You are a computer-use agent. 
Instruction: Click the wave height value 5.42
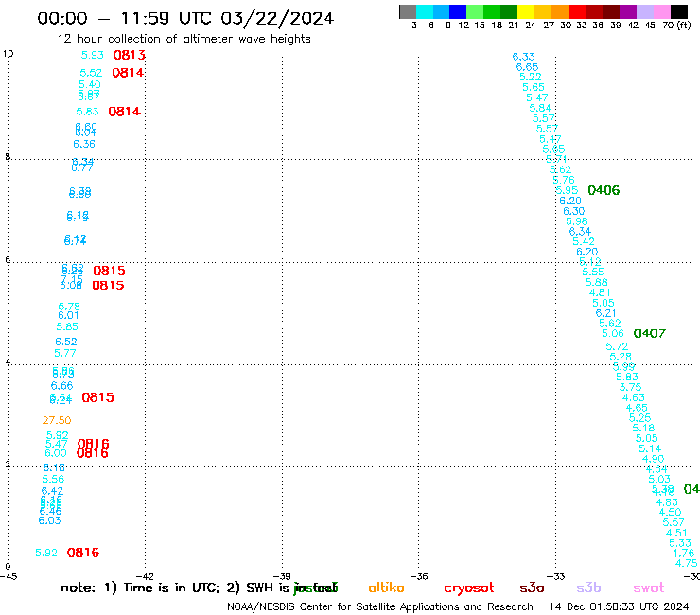pyautogui.click(x=584, y=241)
